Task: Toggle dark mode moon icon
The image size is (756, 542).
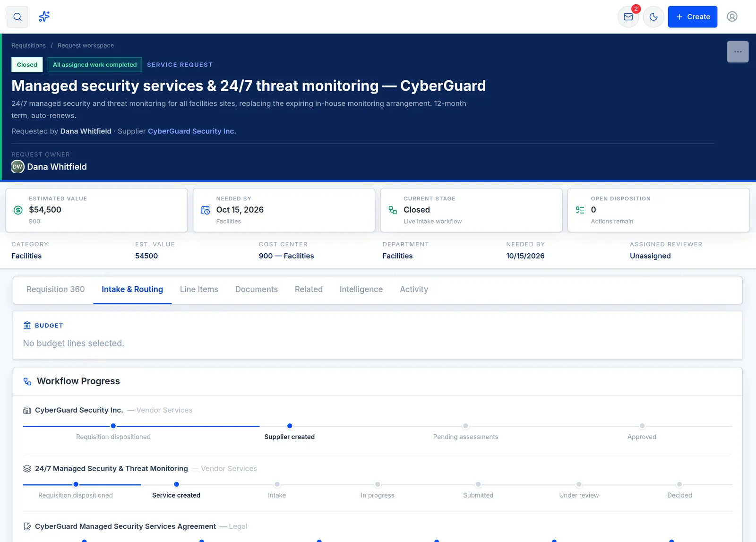Action: [x=653, y=17]
